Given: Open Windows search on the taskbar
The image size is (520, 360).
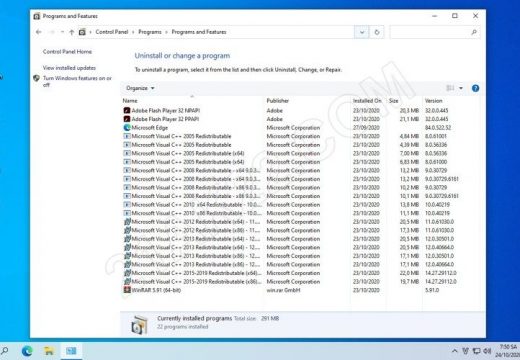Looking at the screenshot, I should (5, 351).
